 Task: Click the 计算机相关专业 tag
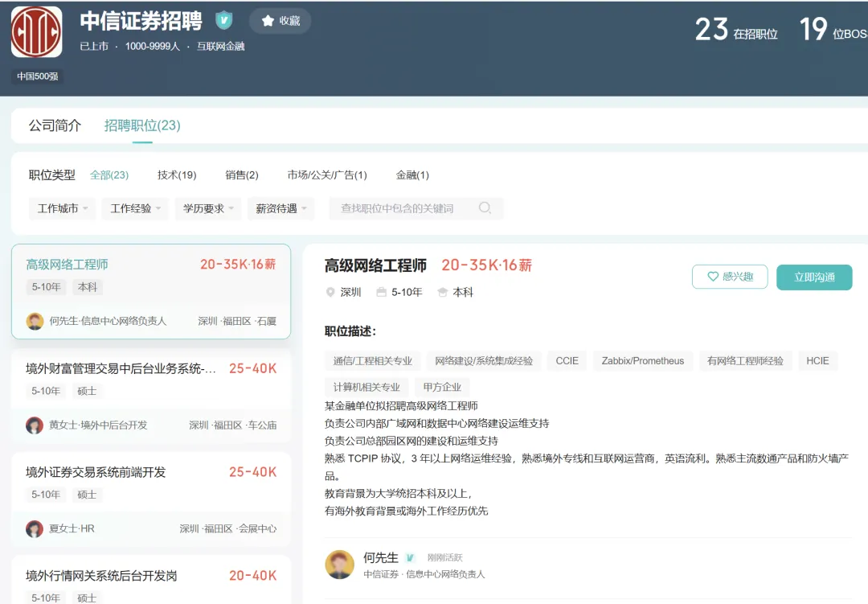click(366, 387)
